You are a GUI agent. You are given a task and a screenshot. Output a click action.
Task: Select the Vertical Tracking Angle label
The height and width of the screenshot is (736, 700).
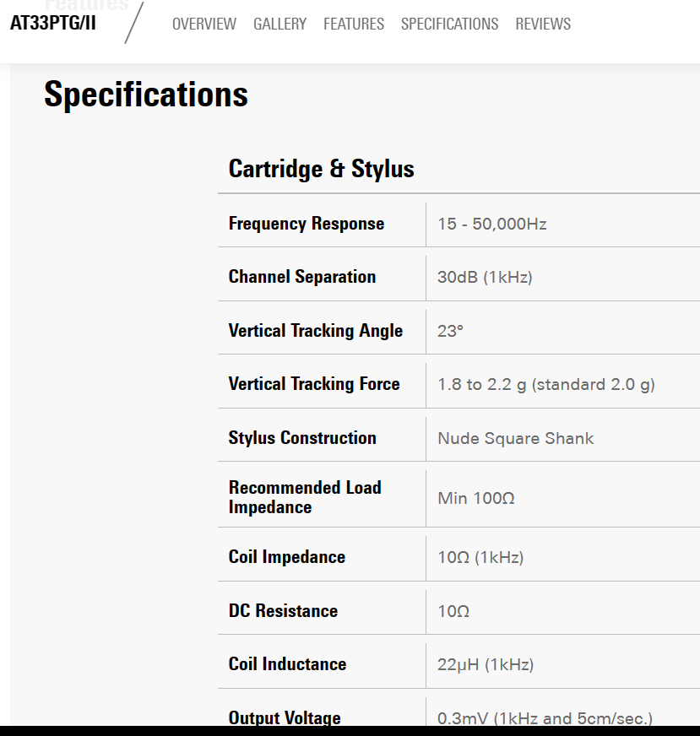click(316, 331)
